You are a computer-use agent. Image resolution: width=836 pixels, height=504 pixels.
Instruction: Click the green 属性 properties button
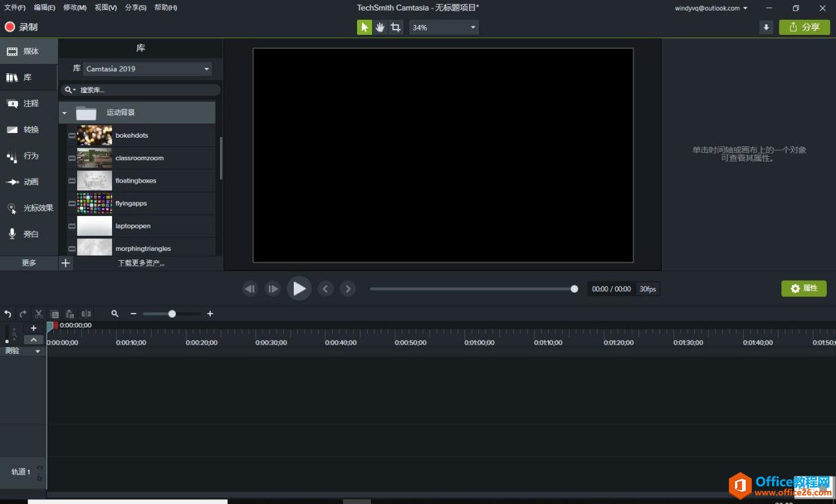click(804, 289)
